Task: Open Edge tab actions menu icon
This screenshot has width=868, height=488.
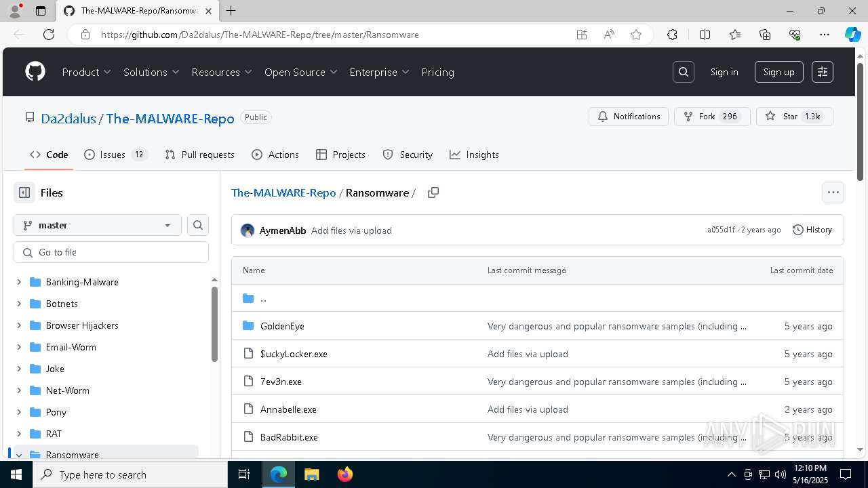Action: tap(41, 11)
